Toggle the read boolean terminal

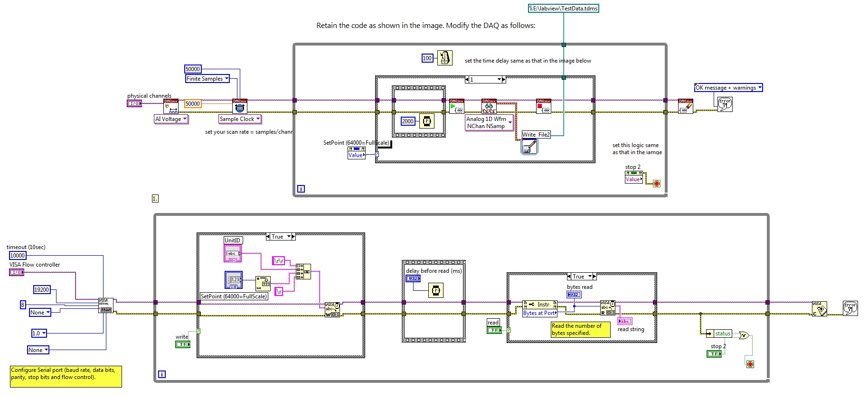pos(494,330)
